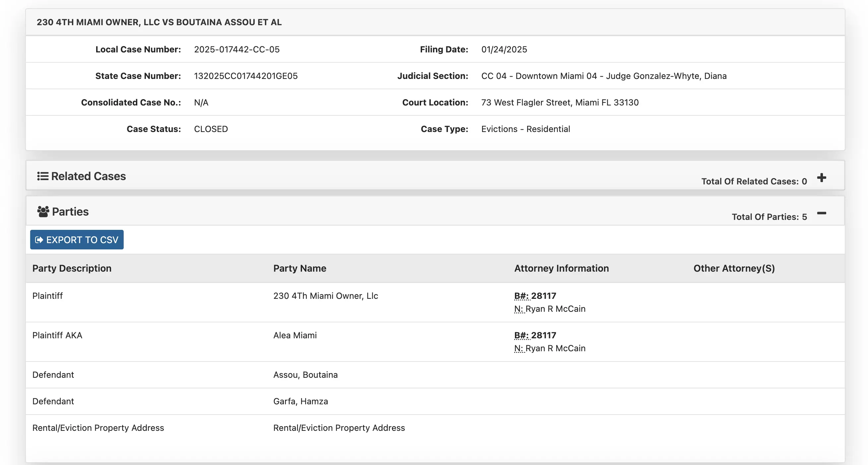
Task: Click Plaintiff AKA party description
Action: pyautogui.click(x=57, y=335)
